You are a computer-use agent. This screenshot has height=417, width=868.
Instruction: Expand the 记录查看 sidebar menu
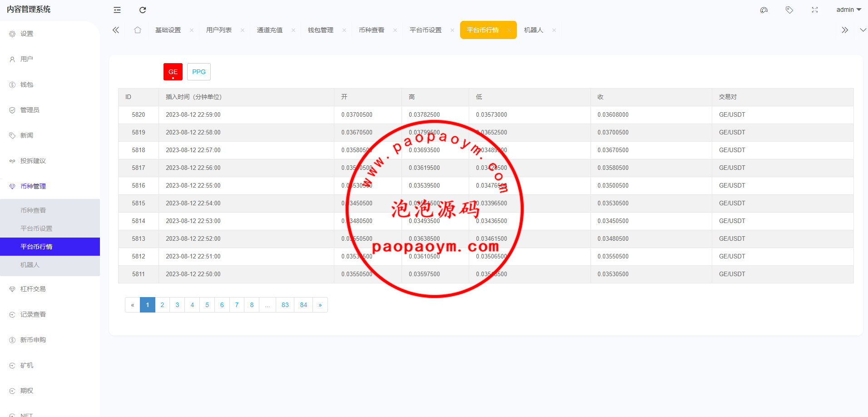point(33,314)
